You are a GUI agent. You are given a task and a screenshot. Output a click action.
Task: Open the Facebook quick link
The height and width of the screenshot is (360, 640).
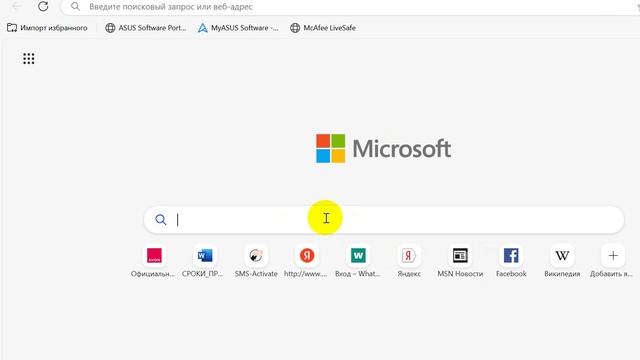[511, 262]
